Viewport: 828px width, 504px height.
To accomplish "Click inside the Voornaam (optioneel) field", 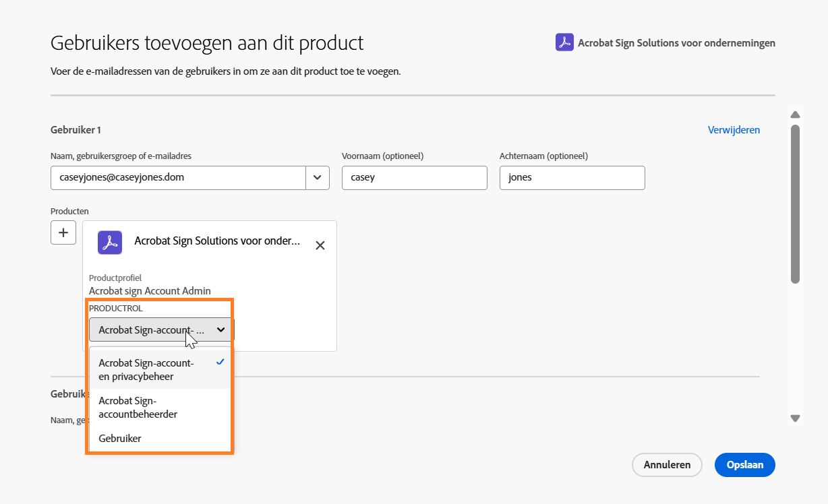I will tap(414, 177).
